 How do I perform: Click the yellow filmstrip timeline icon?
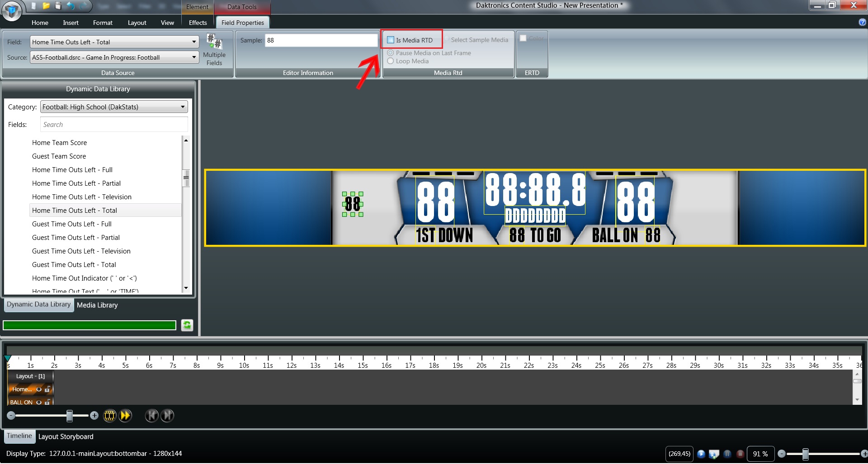pyautogui.click(x=109, y=416)
